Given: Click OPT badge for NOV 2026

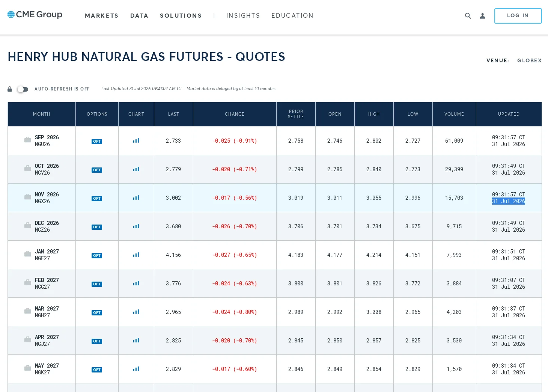Looking at the screenshot, I should click(x=97, y=199).
